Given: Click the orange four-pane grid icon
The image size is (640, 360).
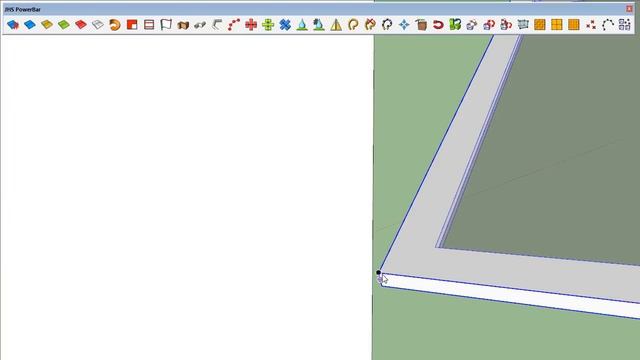Looking at the screenshot, I should coord(557,25).
